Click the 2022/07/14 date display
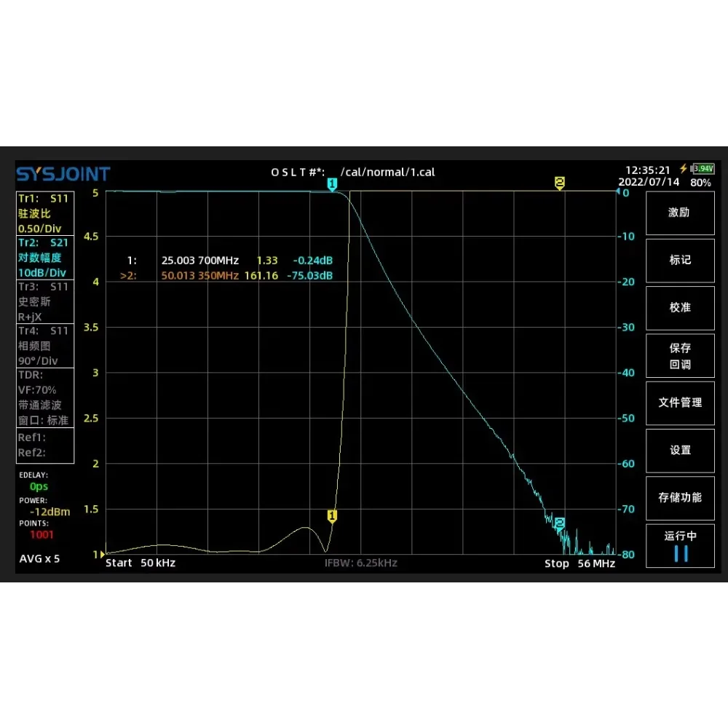 [x=649, y=182]
